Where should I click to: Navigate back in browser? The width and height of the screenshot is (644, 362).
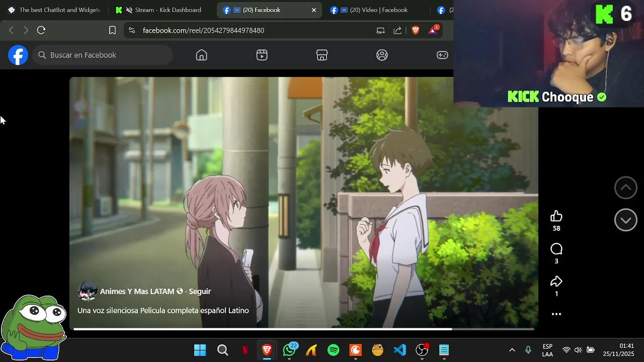point(11,30)
